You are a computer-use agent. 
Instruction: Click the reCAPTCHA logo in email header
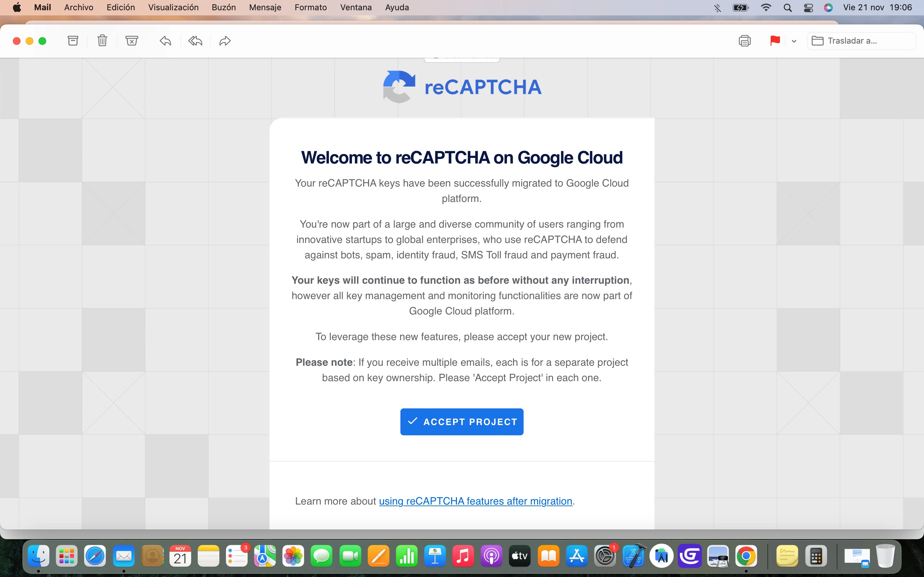click(462, 87)
